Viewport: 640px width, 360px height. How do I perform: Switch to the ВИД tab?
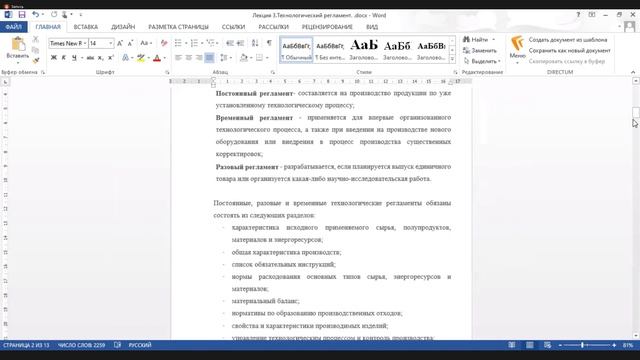pos(372,27)
